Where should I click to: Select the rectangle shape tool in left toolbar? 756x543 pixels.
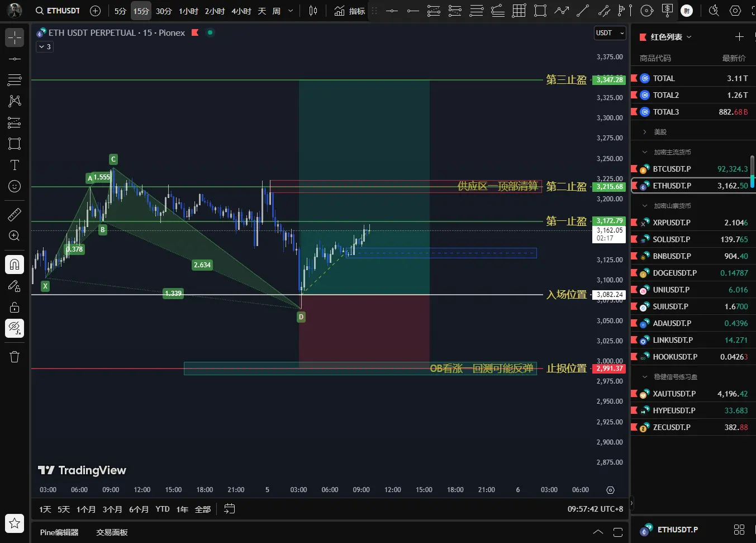[x=15, y=144]
